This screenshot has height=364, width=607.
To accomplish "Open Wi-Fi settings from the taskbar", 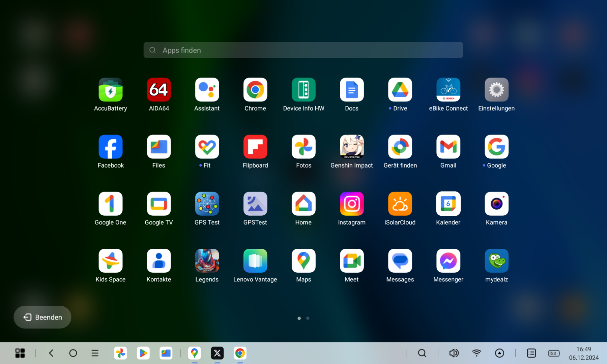I will coord(476,353).
